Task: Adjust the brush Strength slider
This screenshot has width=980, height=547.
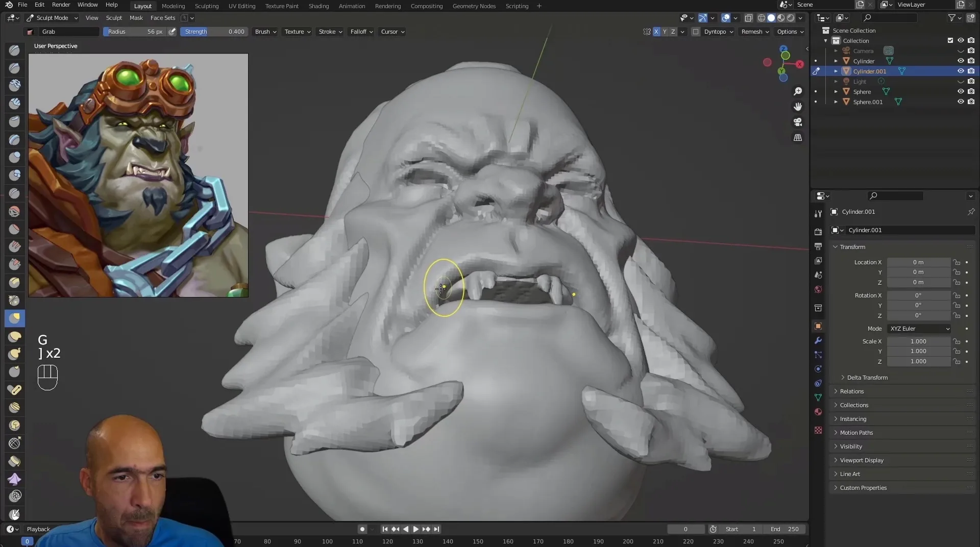Action: coord(214,32)
